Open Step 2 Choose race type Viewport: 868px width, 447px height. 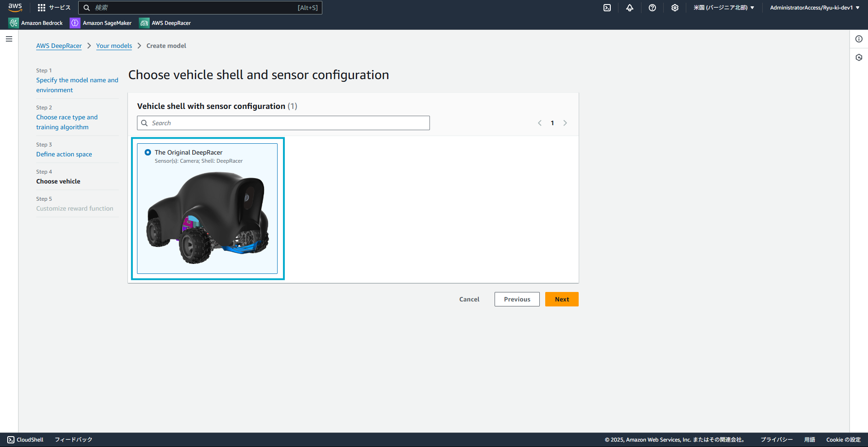click(x=67, y=122)
